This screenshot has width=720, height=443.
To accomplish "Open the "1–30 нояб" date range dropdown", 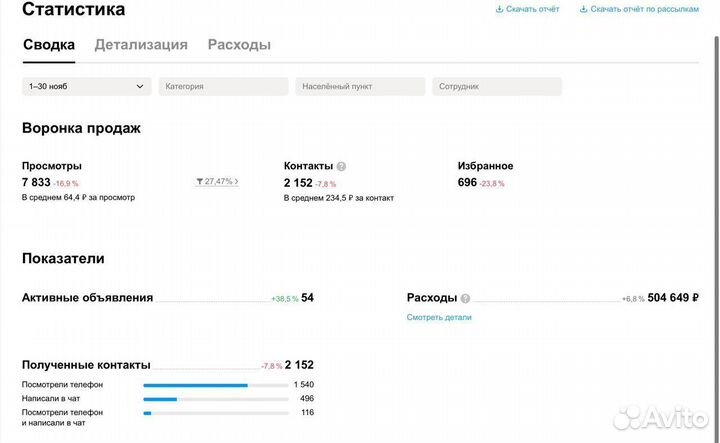I will point(87,87).
